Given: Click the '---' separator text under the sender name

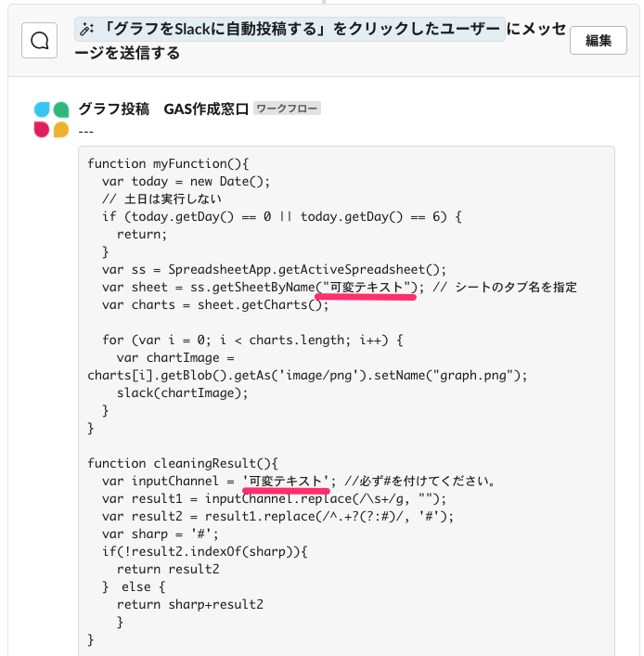Looking at the screenshot, I should [x=85, y=132].
